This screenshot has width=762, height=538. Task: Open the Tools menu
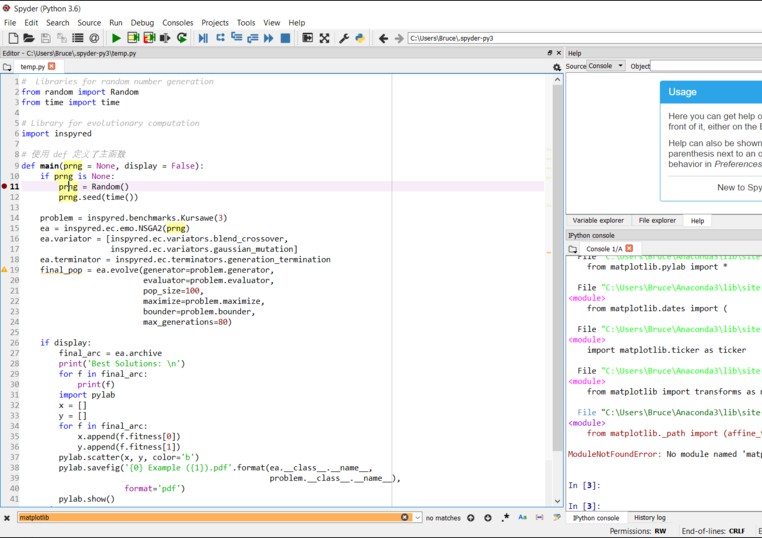[246, 22]
